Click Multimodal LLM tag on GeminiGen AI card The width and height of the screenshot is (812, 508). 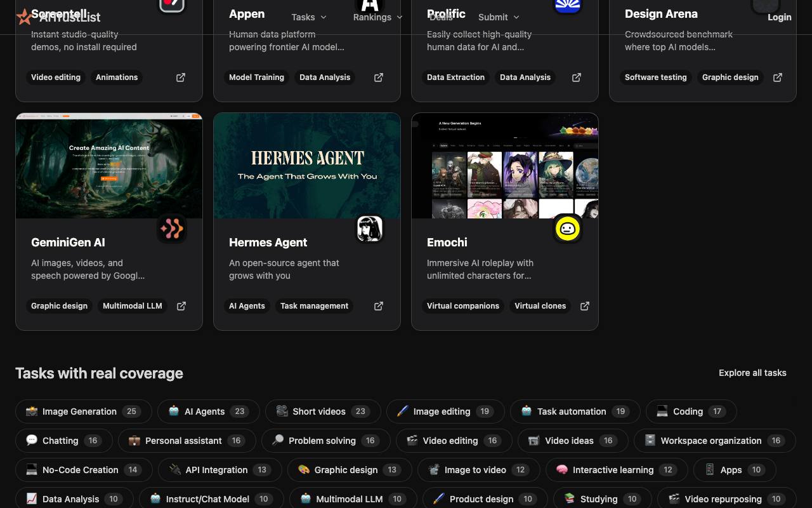pos(133,306)
